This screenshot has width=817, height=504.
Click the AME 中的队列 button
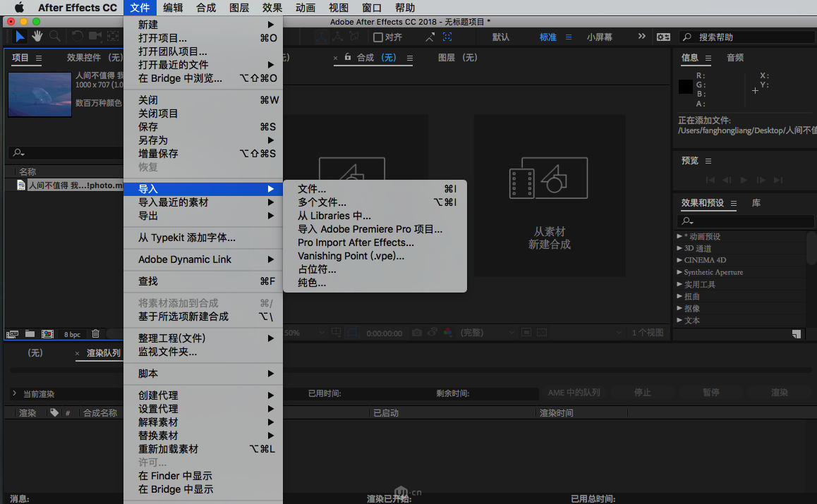tap(574, 393)
